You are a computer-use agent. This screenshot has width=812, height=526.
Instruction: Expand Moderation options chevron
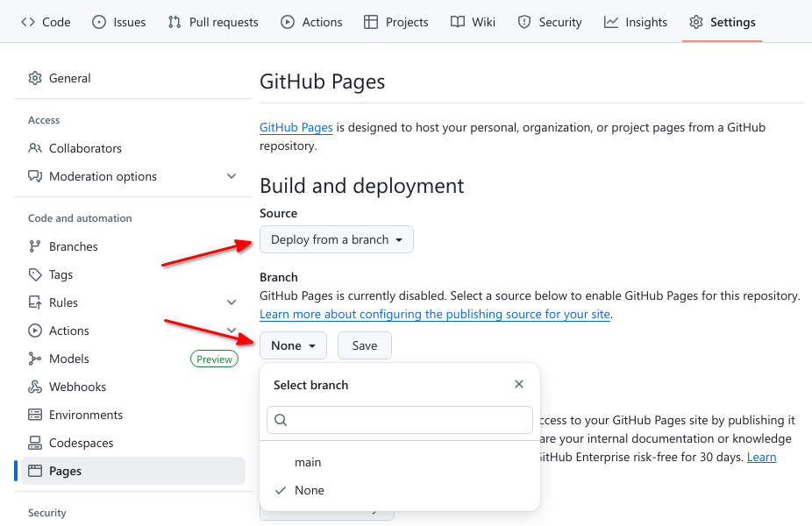click(x=231, y=176)
